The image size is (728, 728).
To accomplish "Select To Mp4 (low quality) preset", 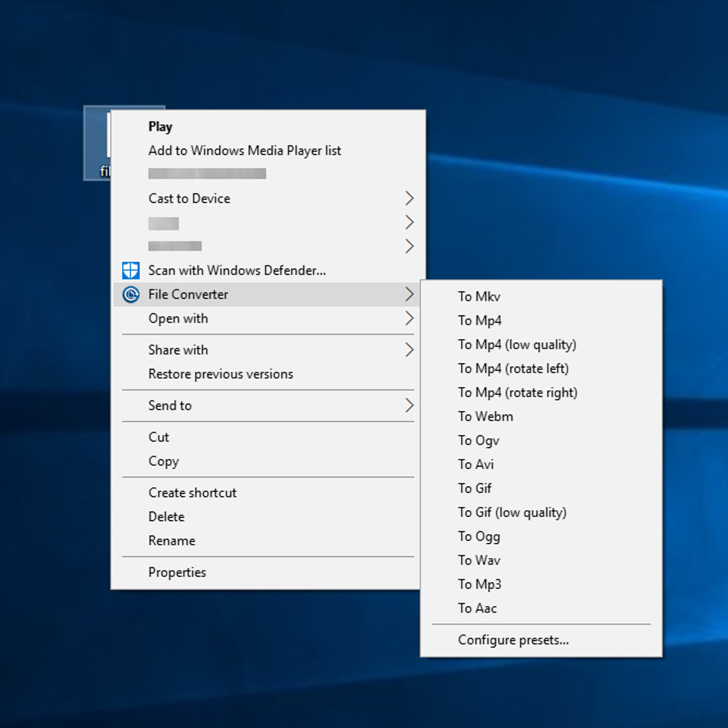I will tap(517, 345).
